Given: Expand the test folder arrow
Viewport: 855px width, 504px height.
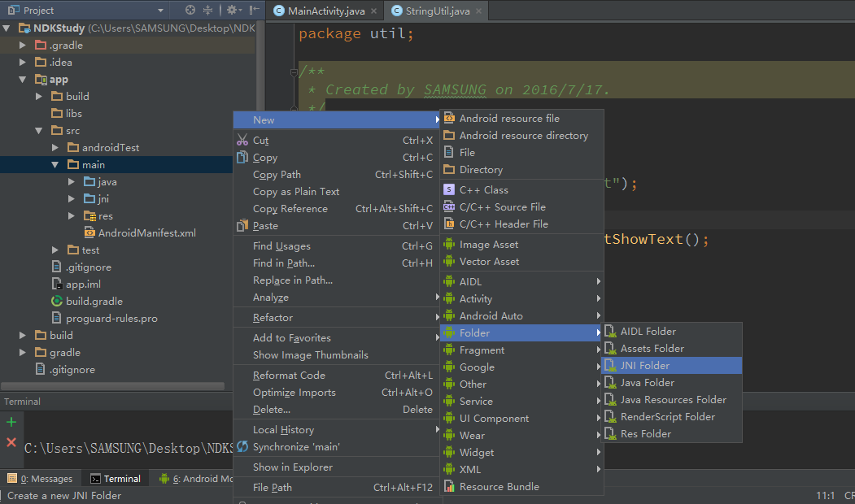Looking at the screenshot, I should (x=55, y=250).
